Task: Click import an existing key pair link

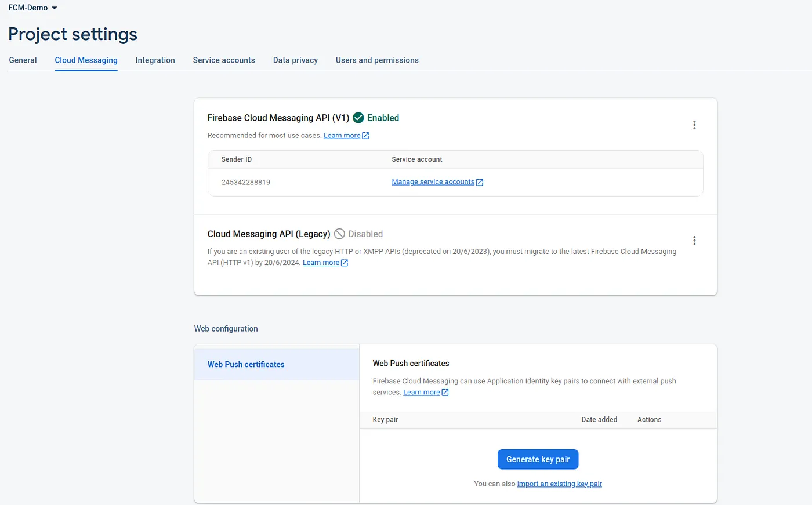Action: (560, 484)
